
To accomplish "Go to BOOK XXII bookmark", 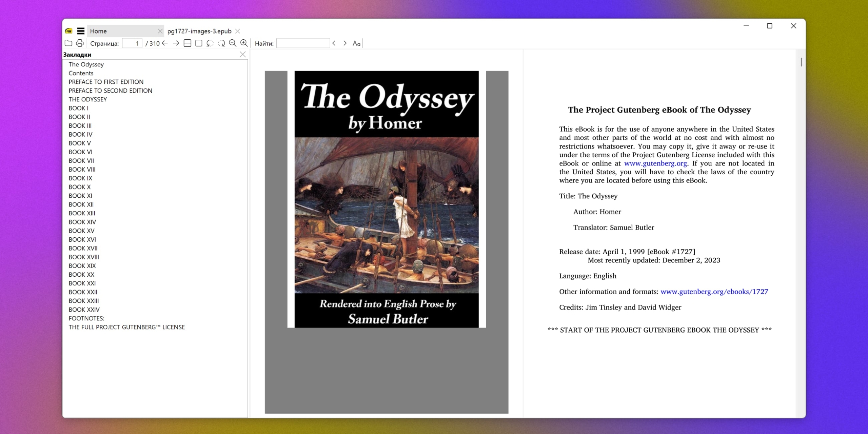I will click(x=83, y=292).
